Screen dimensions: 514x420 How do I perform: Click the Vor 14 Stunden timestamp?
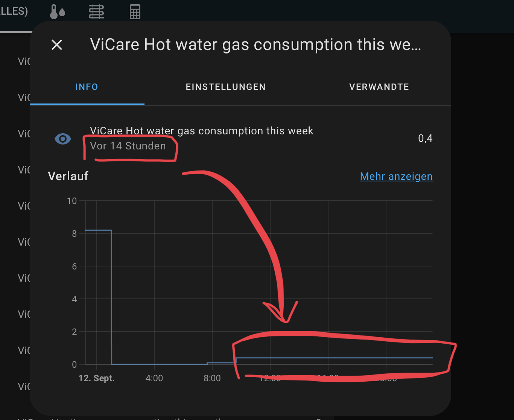128,146
